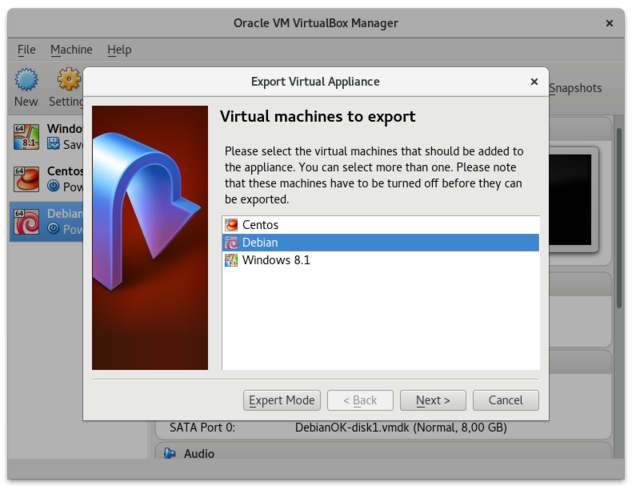The height and width of the screenshot is (486, 632).
Task: Click the Audio speaker icon in details pane
Action: [x=170, y=453]
